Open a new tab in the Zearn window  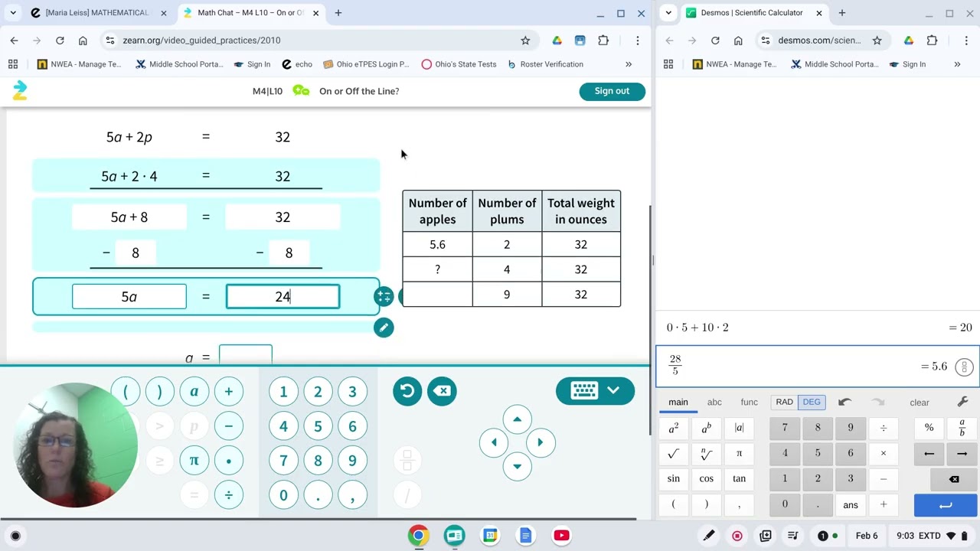click(x=338, y=13)
